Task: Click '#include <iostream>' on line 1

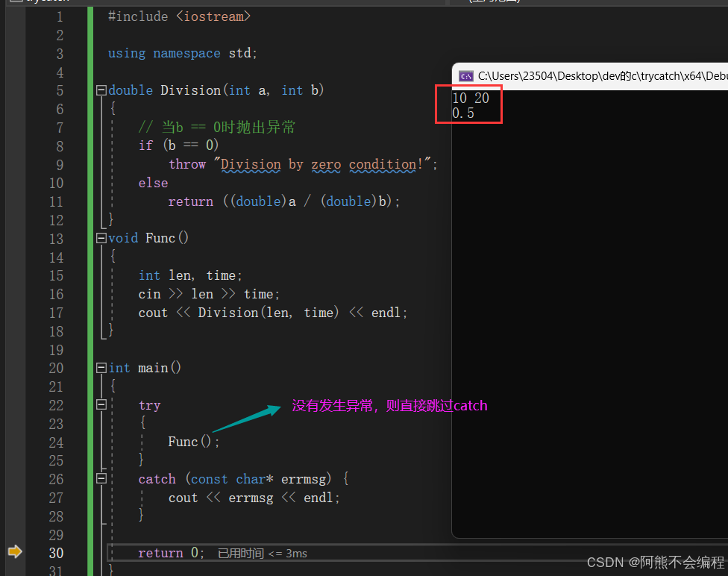Action: (179, 16)
